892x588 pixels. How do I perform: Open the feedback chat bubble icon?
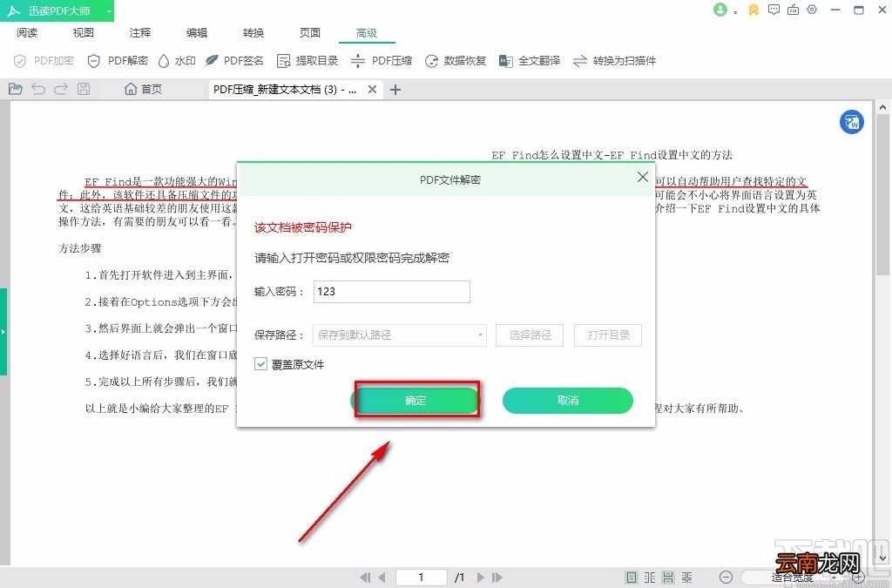[x=774, y=10]
